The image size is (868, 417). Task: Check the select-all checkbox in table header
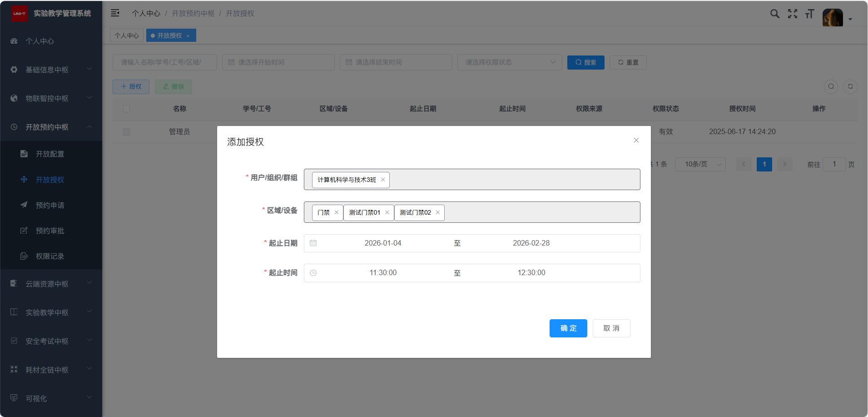pos(126,109)
